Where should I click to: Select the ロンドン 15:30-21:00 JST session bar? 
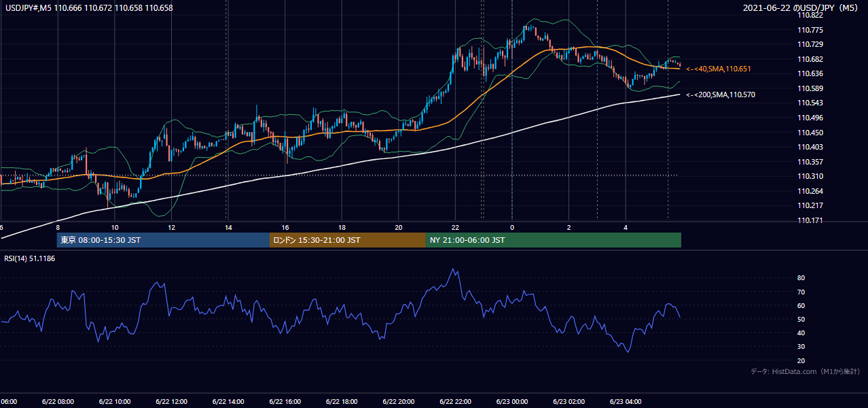pyautogui.click(x=348, y=240)
